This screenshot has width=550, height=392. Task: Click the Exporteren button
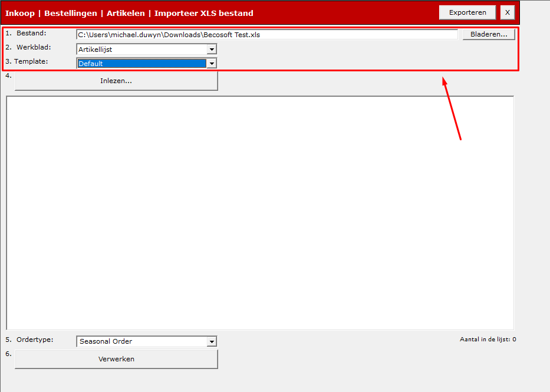[x=467, y=12]
